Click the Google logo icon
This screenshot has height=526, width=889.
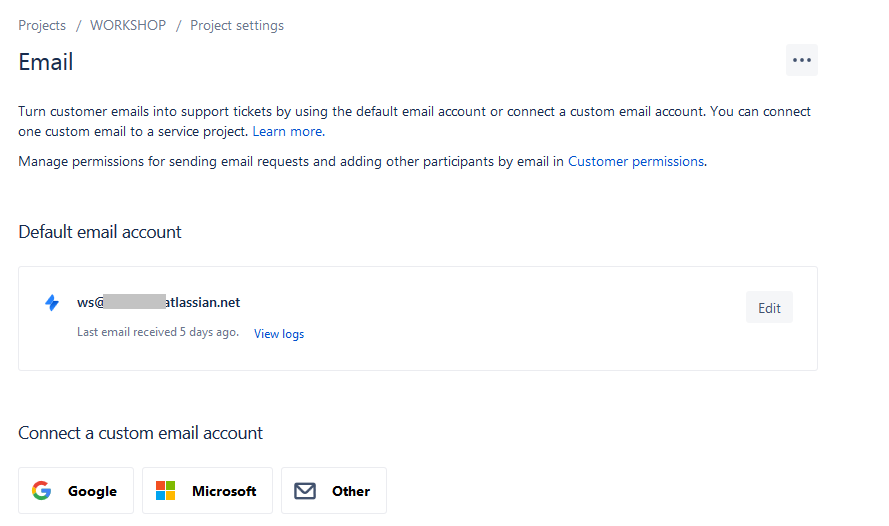coord(41,491)
